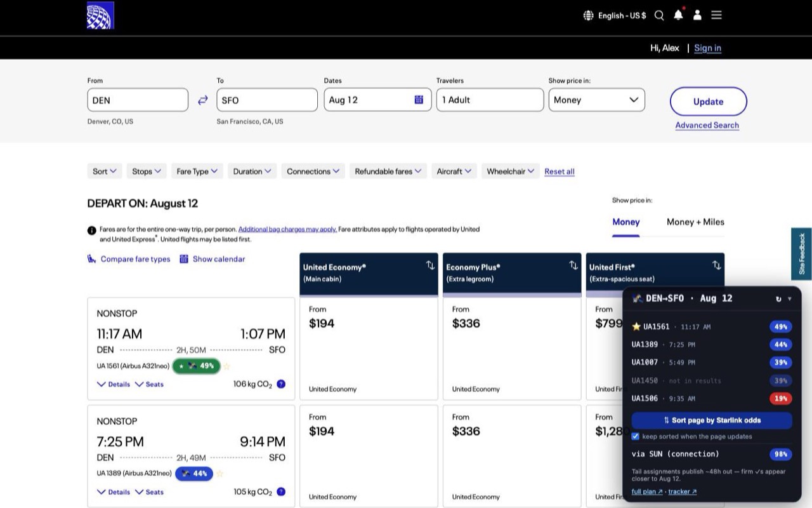The height and width of the screenshot is (508, 812).
Task: Open Compare fare types link
Action: (x=129, y=259)
